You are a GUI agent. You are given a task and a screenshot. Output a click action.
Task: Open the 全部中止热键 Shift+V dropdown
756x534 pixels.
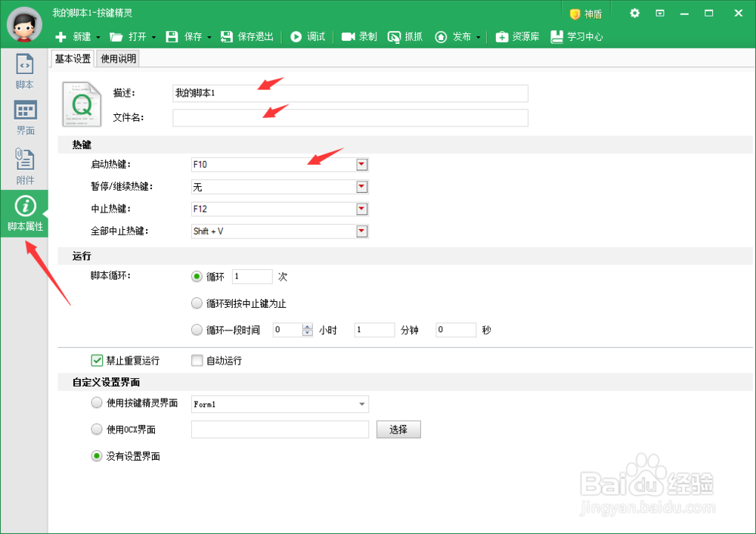click(361, 231)
